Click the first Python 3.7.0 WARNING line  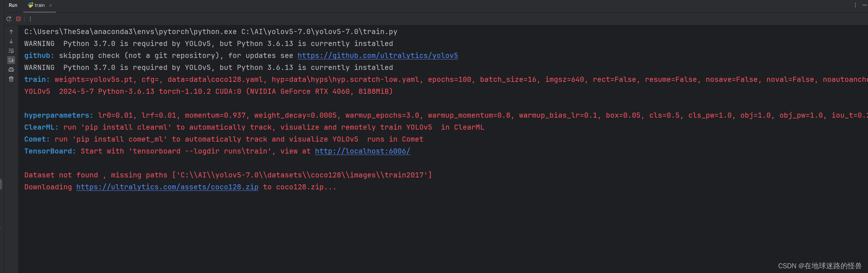click(x=209, y=43)
